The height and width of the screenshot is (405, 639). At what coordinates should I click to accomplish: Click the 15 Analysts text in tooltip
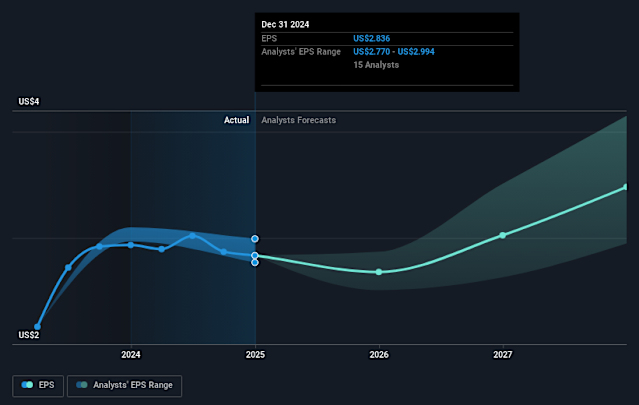click(x=376, y=65)
